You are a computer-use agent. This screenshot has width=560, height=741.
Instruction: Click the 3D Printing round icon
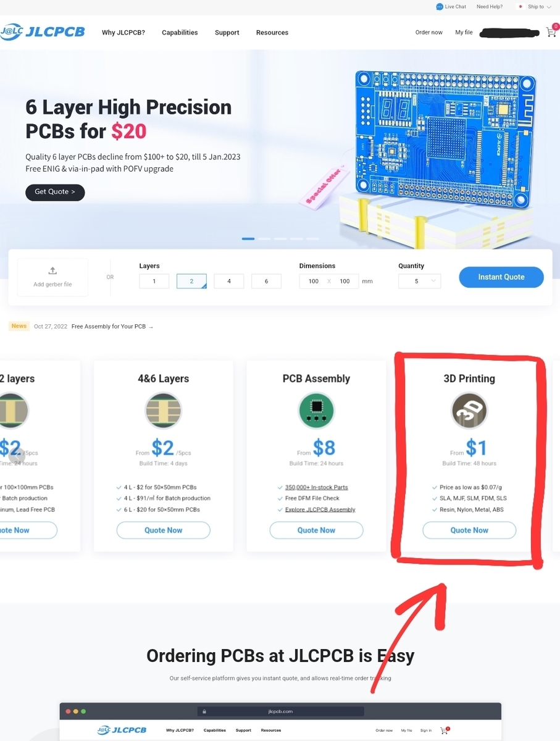[x=469, y=411]
